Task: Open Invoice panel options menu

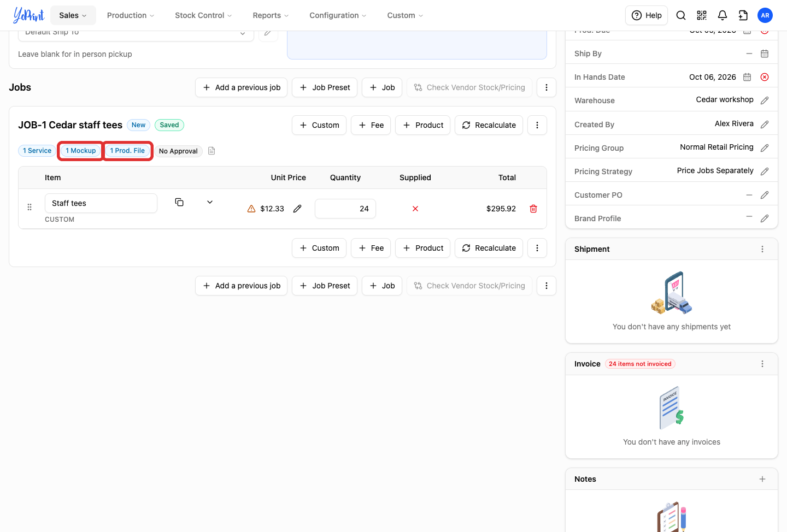Action: pyautogui.click(x=762, y=364)
